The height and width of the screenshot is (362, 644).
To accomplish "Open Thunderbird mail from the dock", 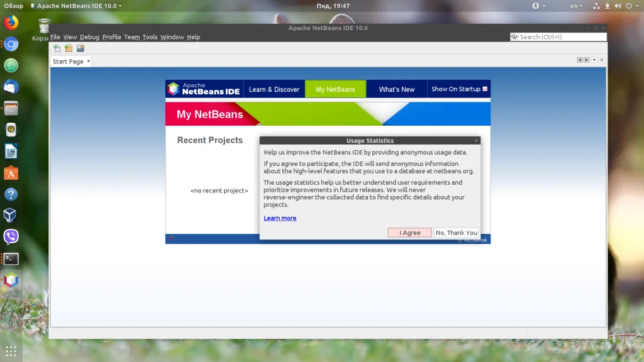I will point(11,87).
